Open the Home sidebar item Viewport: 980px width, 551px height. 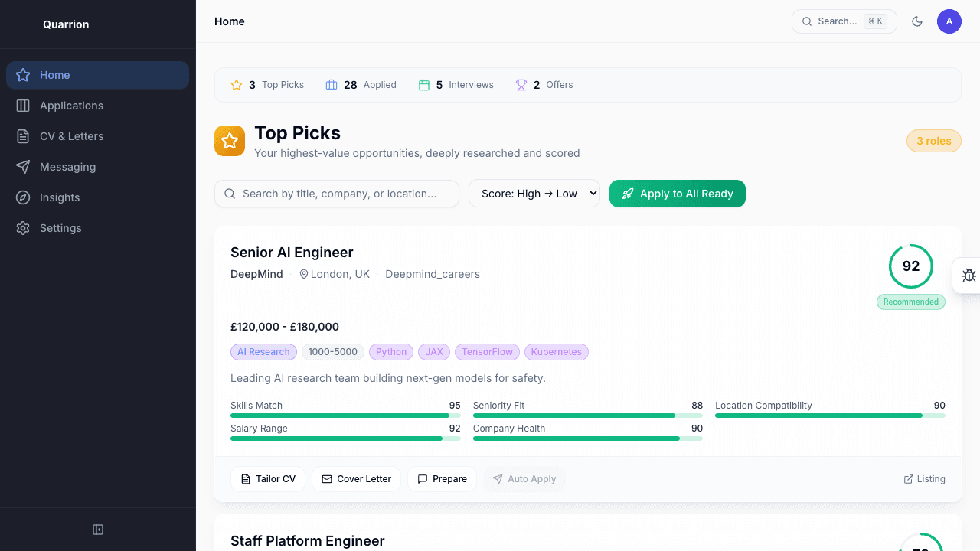click(97, 75)
